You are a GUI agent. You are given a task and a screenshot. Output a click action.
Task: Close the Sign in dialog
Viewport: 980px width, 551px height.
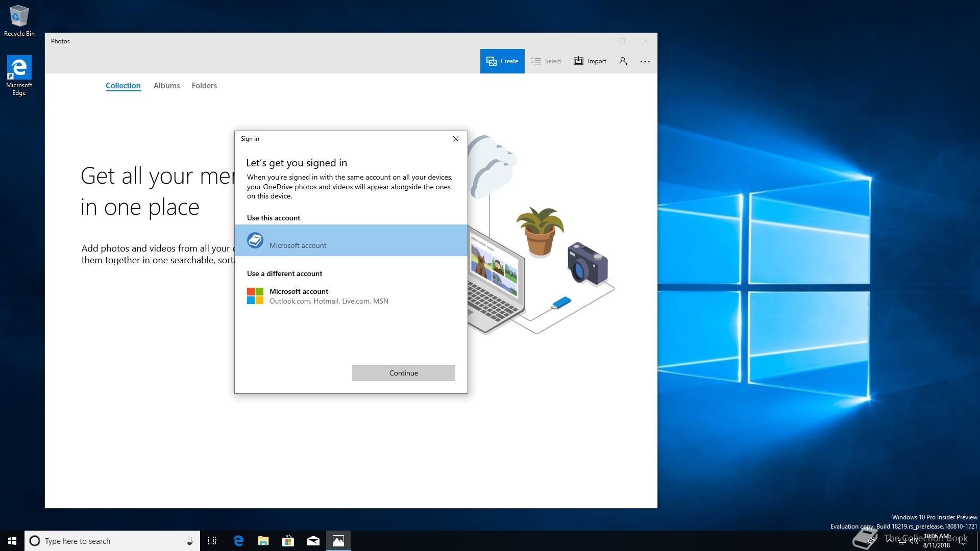point(456,139)
